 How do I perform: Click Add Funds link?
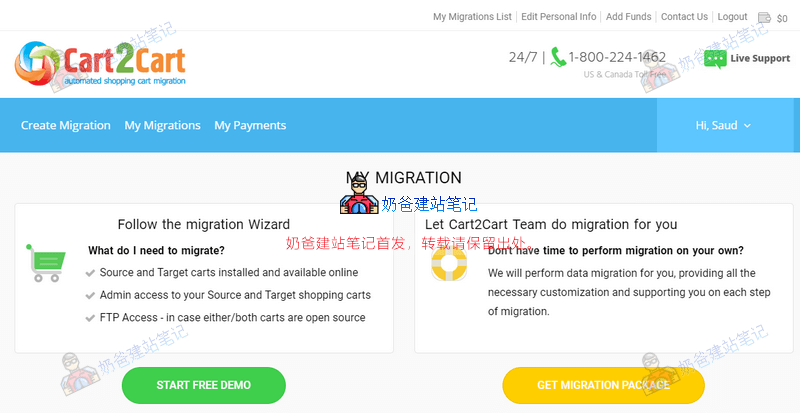click(629, 17)
